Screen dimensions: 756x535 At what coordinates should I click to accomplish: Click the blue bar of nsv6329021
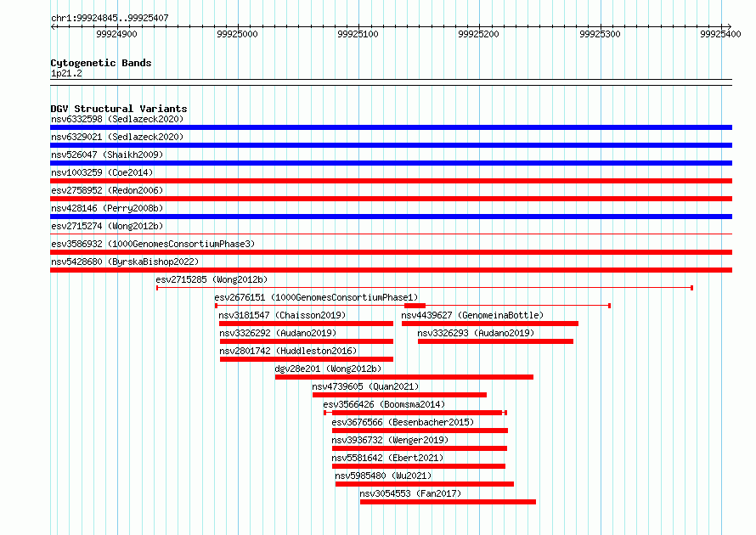[x=391, y=145]
